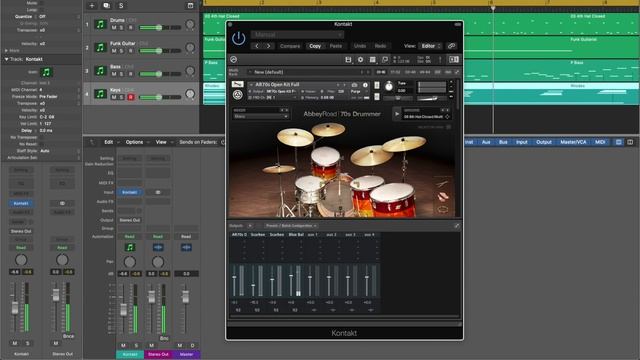Click the camera snapshot icon in AR70s instrument header
Viewport: 640px width, 360px height.
tap(354, 85)
